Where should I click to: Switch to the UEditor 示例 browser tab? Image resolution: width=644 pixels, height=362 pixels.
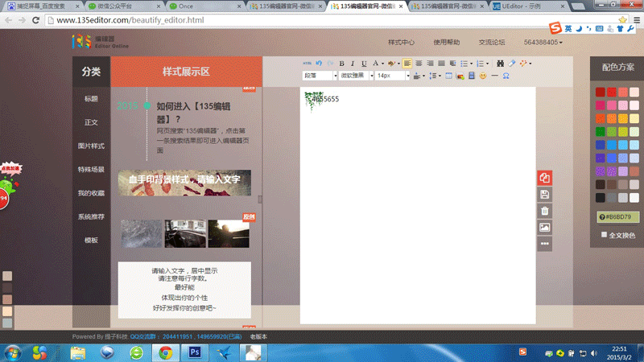coord(529,6)
